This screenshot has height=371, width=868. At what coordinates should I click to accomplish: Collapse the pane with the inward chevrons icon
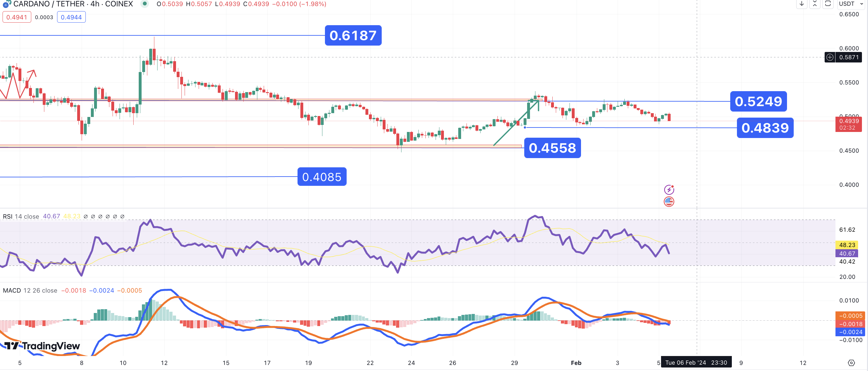point(815,4)
